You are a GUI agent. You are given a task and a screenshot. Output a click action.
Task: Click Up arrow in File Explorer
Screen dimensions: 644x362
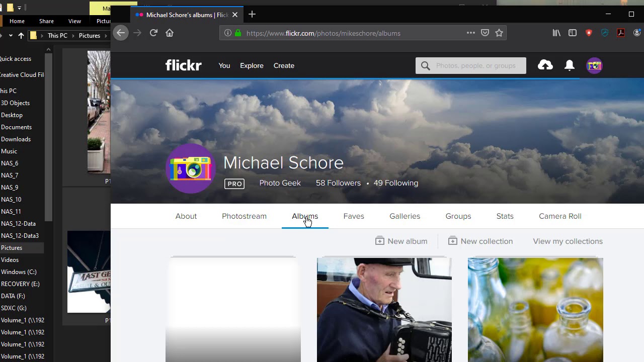pyautogui.click(x=21, y=36)
